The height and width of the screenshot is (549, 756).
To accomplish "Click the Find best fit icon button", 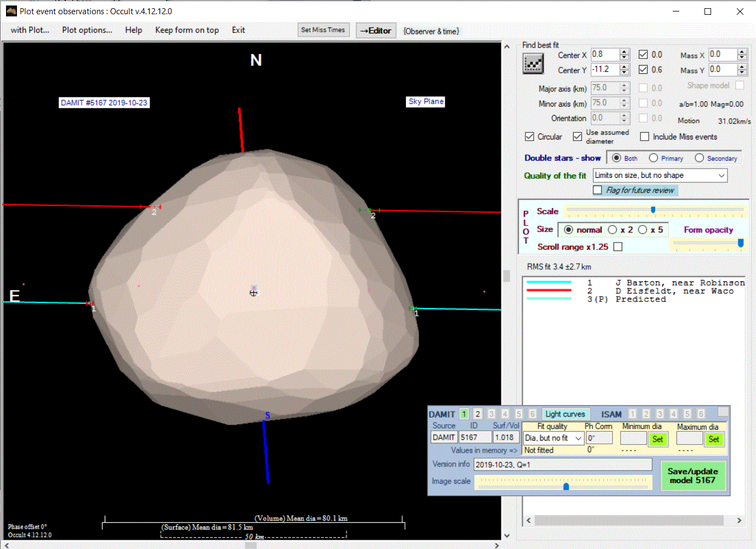I will (533, 64).
